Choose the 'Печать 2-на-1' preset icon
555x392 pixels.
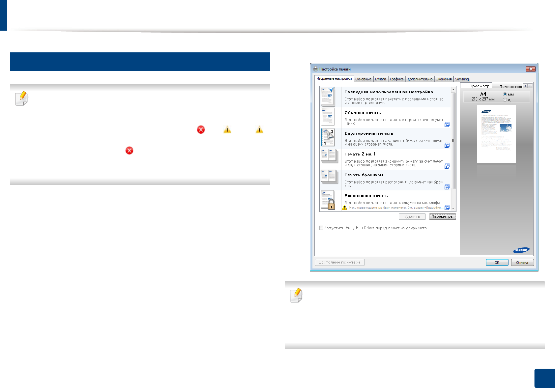(x=329, y=156)
